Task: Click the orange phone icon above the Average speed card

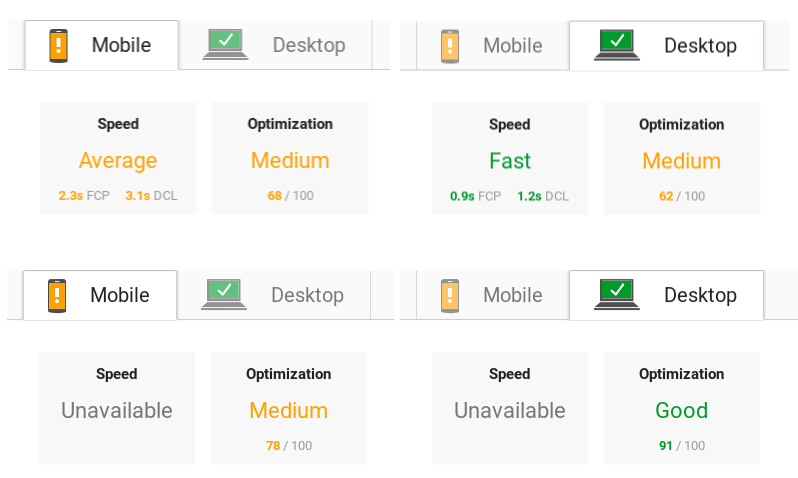Action: (59, 45)
